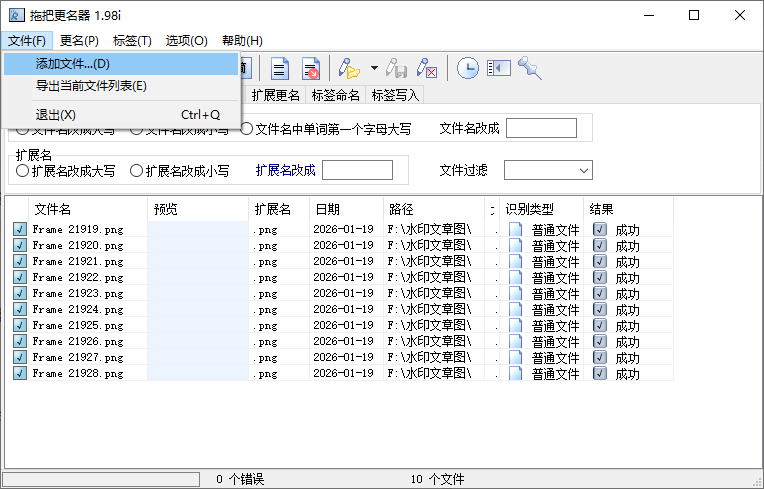Image resolution: width=764 pixels, height=489 pixels.
Task: Click the 预览 column header
Action: pos(198,209)
